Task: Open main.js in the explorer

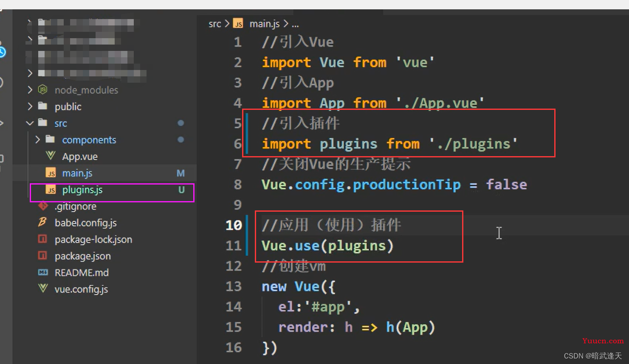Action: tap(77, 173)
